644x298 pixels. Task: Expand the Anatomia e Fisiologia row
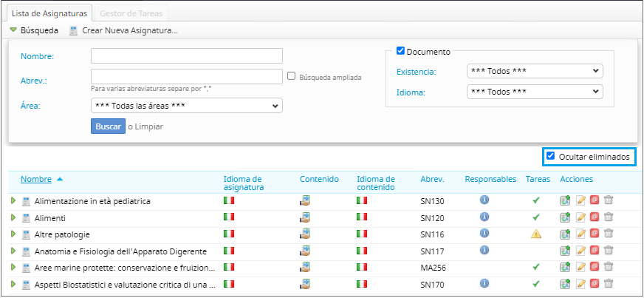click(x=13, y=251)
